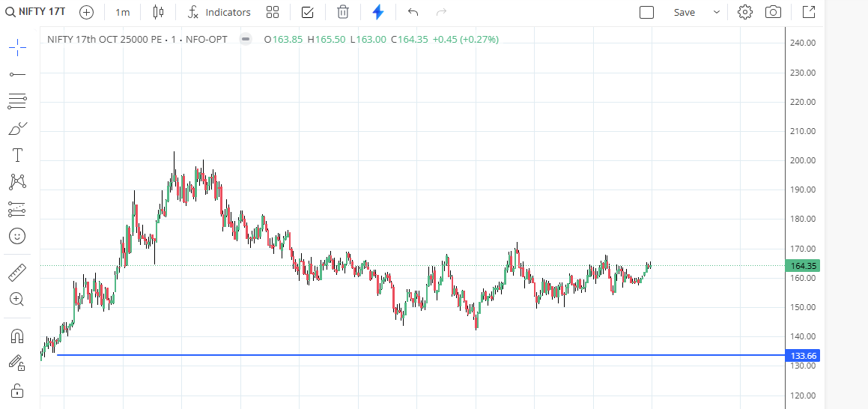Viewport: 868px width, 409px height.
Task: Open the Indicators menu
Action: (219, 12)
